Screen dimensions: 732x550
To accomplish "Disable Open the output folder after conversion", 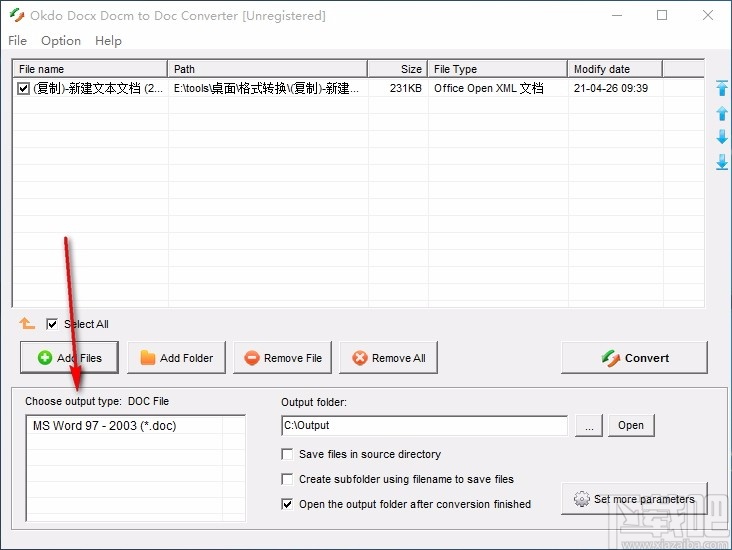I will pyautogui.click(x=287, y=504).
